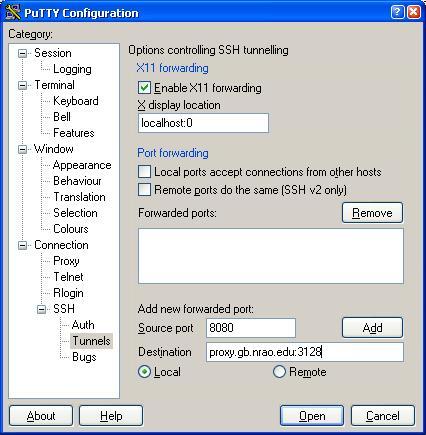The height and width of the screenshot is (435, 426).
Task: Collapse the Window tree node
Action: coord(22,149)
